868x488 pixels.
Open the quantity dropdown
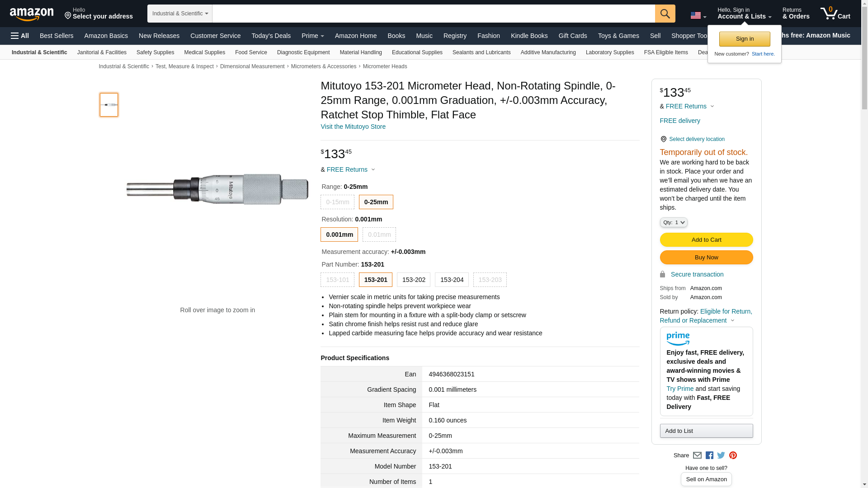click(673, 222)
